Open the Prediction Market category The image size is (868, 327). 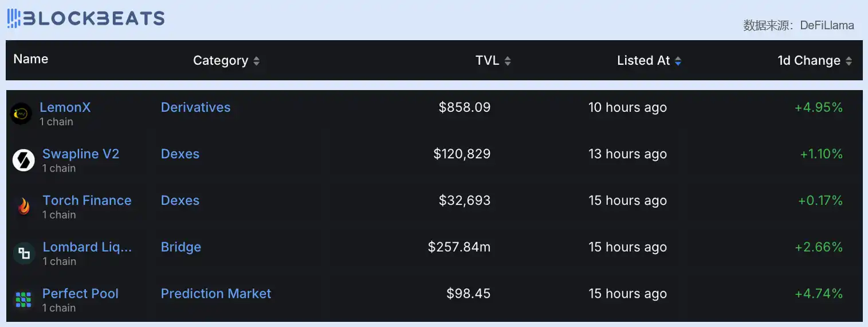tap(215, 293)
